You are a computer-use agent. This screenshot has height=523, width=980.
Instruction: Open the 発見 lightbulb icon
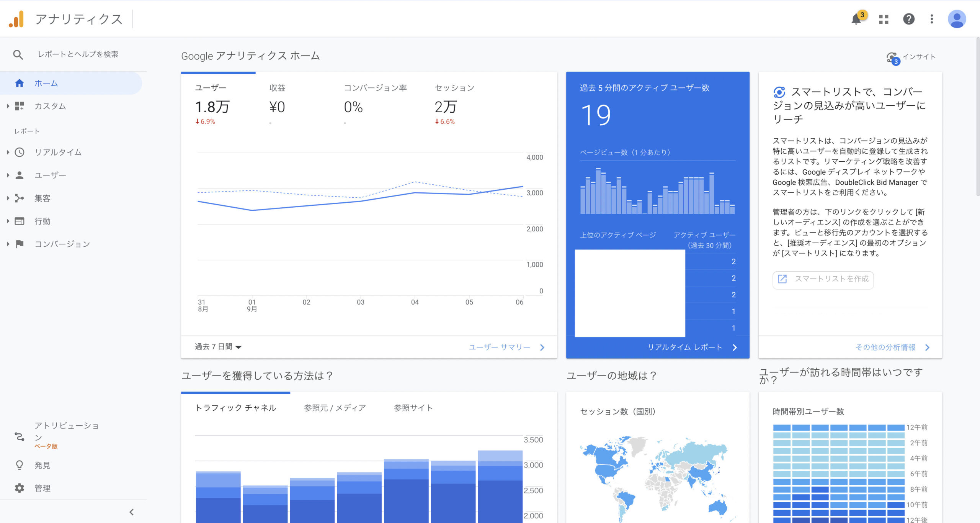pos(20,465)
